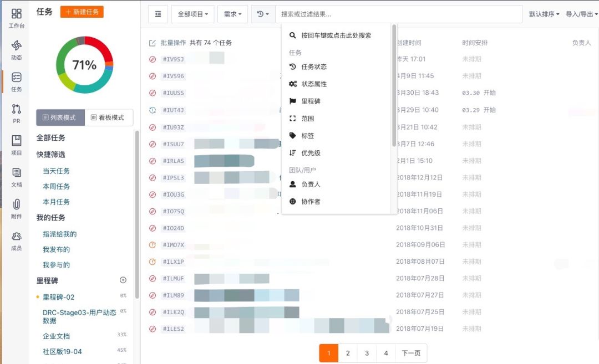Click status icon of task #IUUSS

click(x=153, y=93)
